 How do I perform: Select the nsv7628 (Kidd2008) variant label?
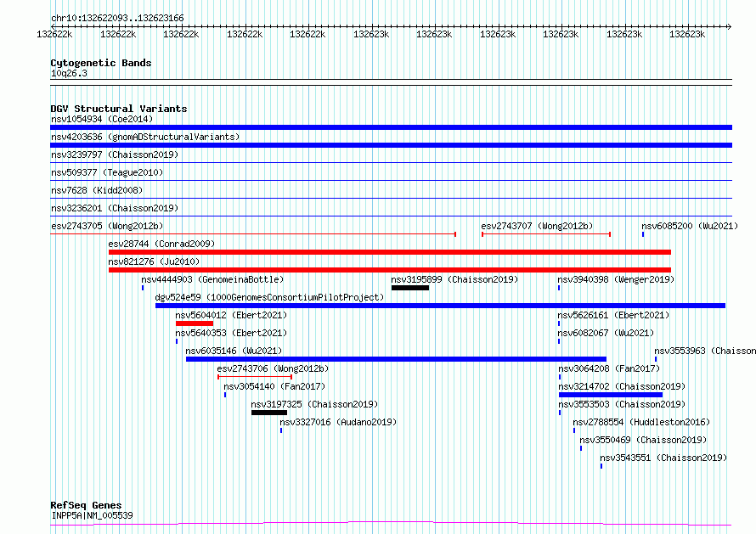[97, 190]
